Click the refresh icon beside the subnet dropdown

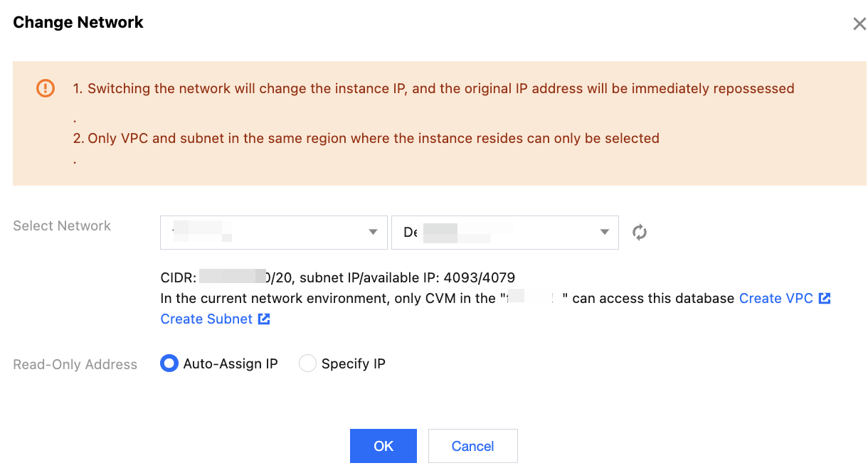[x=640, y=233]
